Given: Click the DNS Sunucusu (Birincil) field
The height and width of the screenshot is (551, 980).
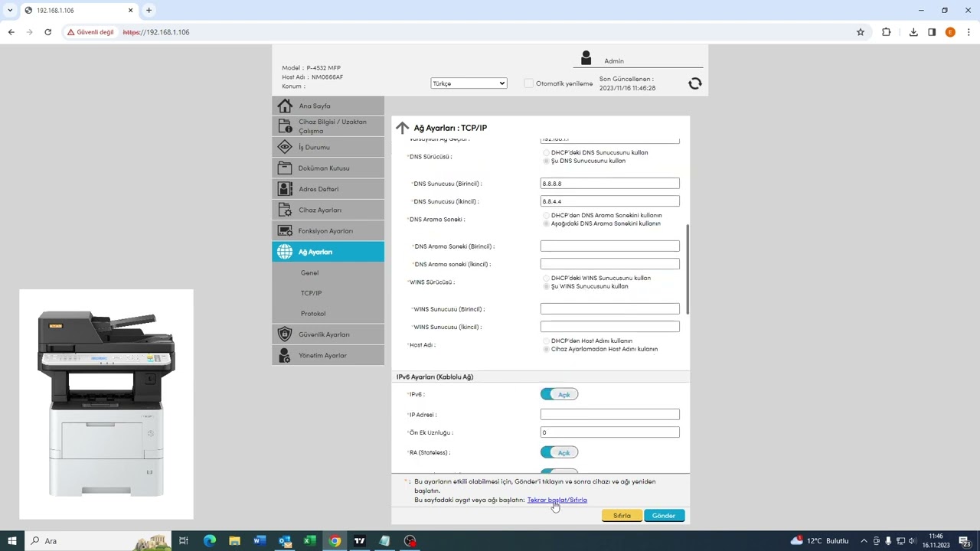Looking at the screenshot, I should tap(609, 184).
